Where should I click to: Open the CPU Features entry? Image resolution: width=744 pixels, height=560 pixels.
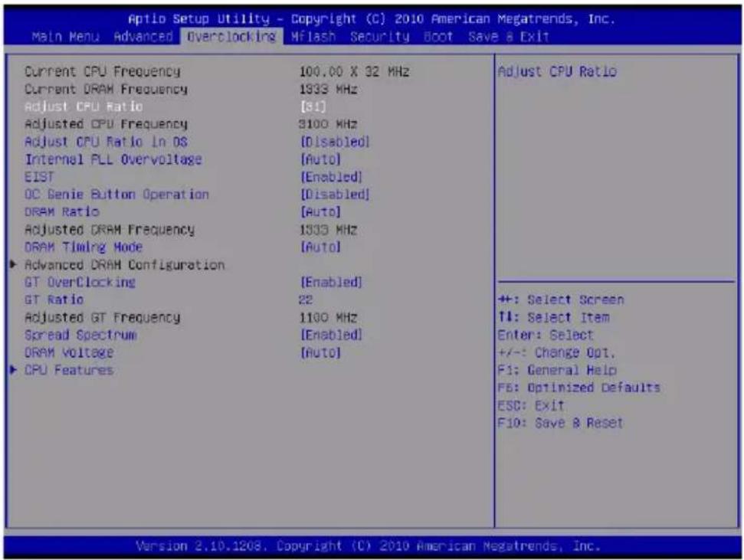click(69, 370)
